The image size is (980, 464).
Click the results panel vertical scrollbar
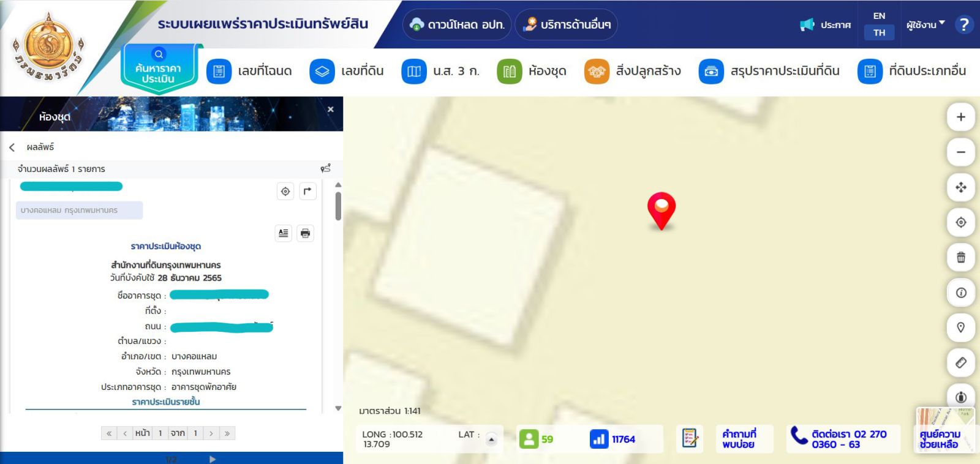coord(338,206)
